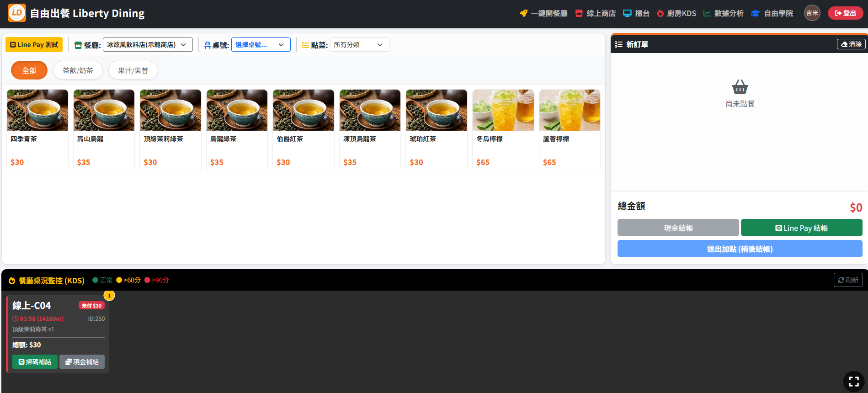Add 高山烏龍 product thumbnail
The image size is (868, 393).
104,110
